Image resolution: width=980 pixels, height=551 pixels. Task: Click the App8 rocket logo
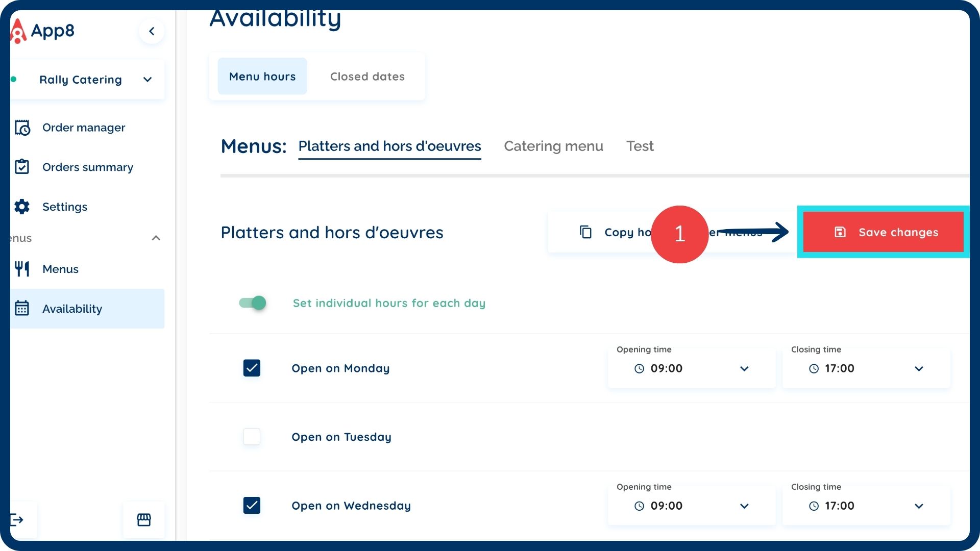pos(18,31)
